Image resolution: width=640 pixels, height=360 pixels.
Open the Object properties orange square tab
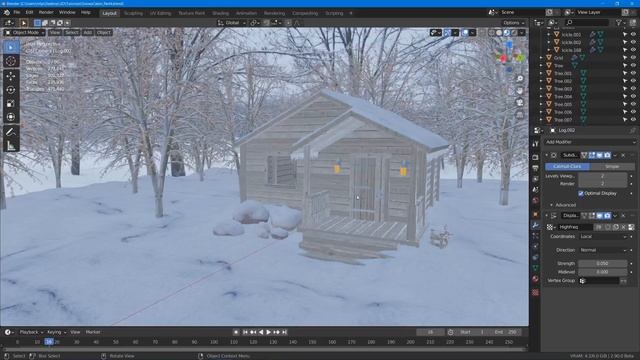click(536, 214)
